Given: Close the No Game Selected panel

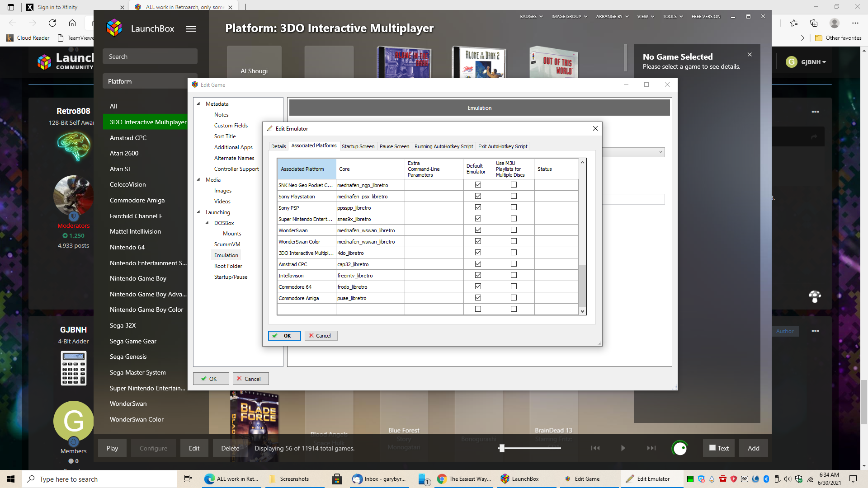Looking at the screenshot, I should click(750, 54).
